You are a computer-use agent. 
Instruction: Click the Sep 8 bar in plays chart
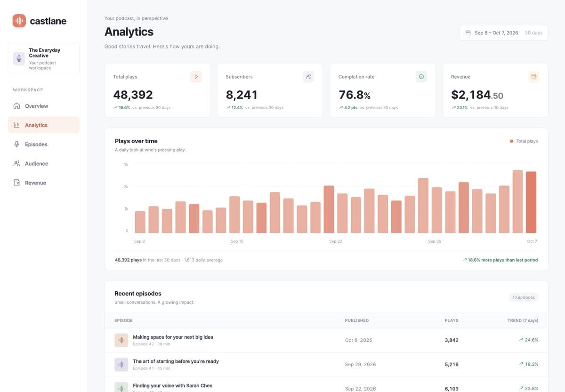coord(140,222)
